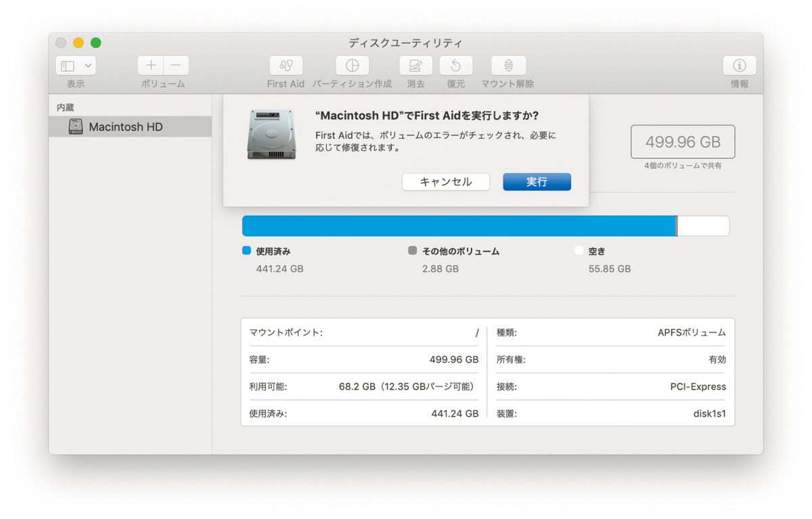The image size is (812, 519).
Task: Click the hard disk icon in the dialog
Action: point(271,135)
